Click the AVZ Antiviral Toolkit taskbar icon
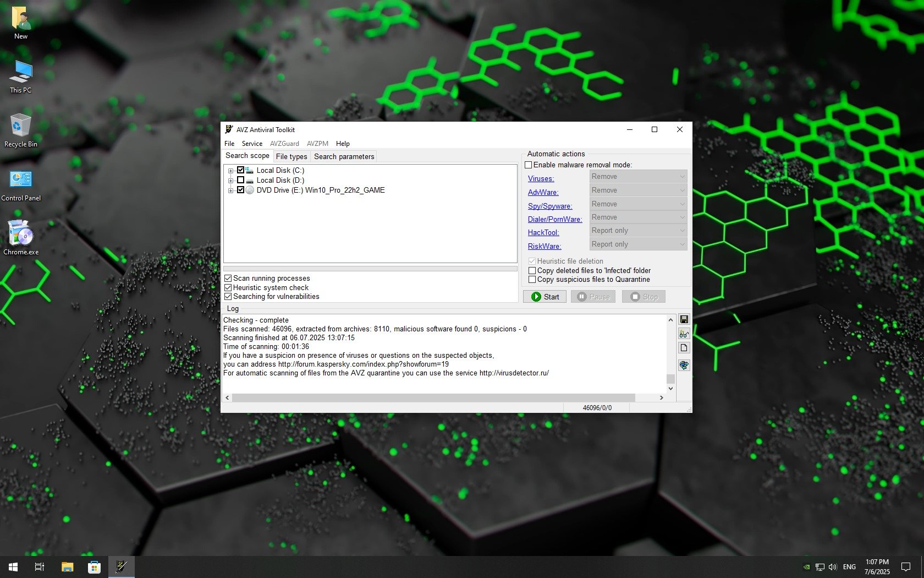This screenshot has width=924, height=578. pyautogui.click(x=121, y=567)
